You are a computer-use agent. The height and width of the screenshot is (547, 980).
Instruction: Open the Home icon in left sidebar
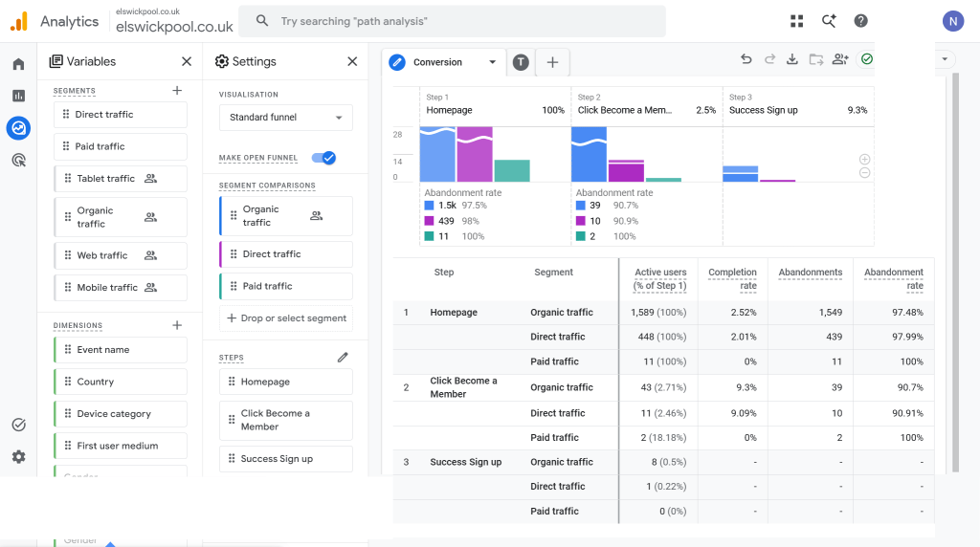pos(19,64)
